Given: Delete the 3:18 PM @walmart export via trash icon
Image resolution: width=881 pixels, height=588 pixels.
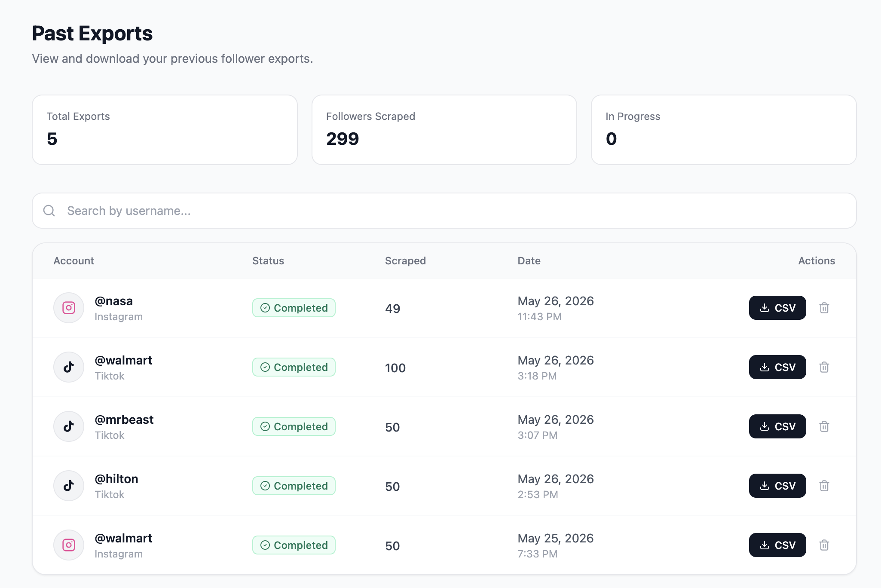Looking at the screenshot, I should pos(824,367).
